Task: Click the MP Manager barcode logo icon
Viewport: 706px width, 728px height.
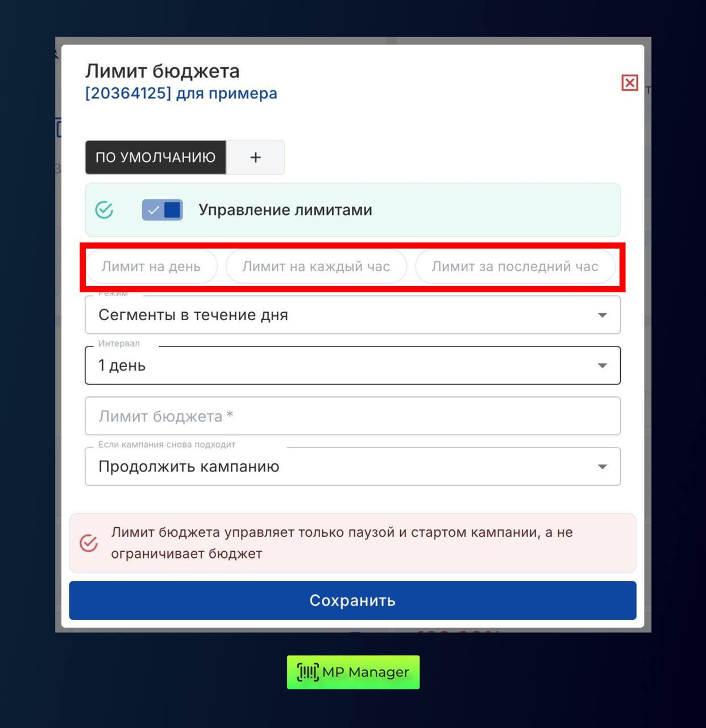Action: coord(308,672)
